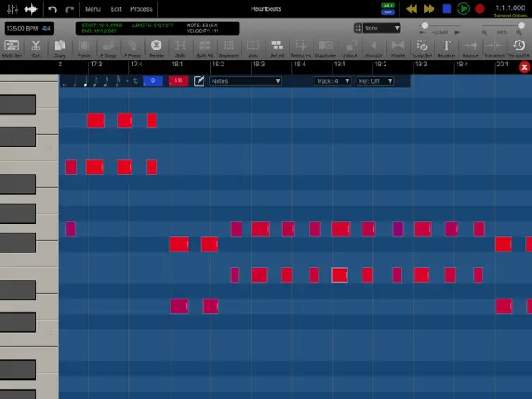Click the Rename T icon

[x=446, y=48]
